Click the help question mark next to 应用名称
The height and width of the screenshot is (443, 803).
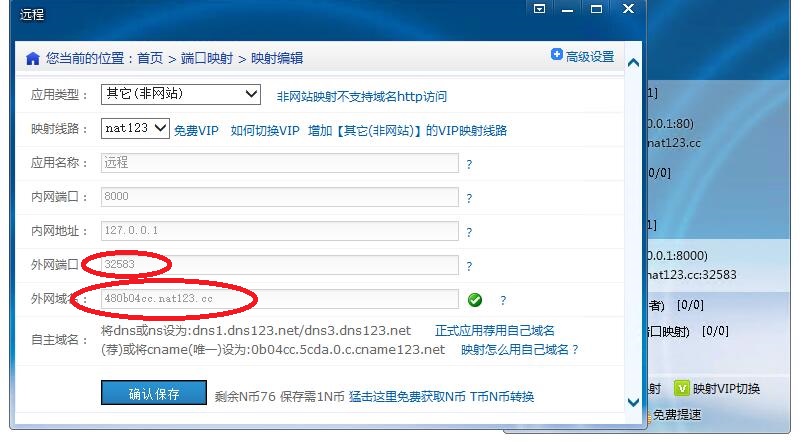click(x=469, y=164)
